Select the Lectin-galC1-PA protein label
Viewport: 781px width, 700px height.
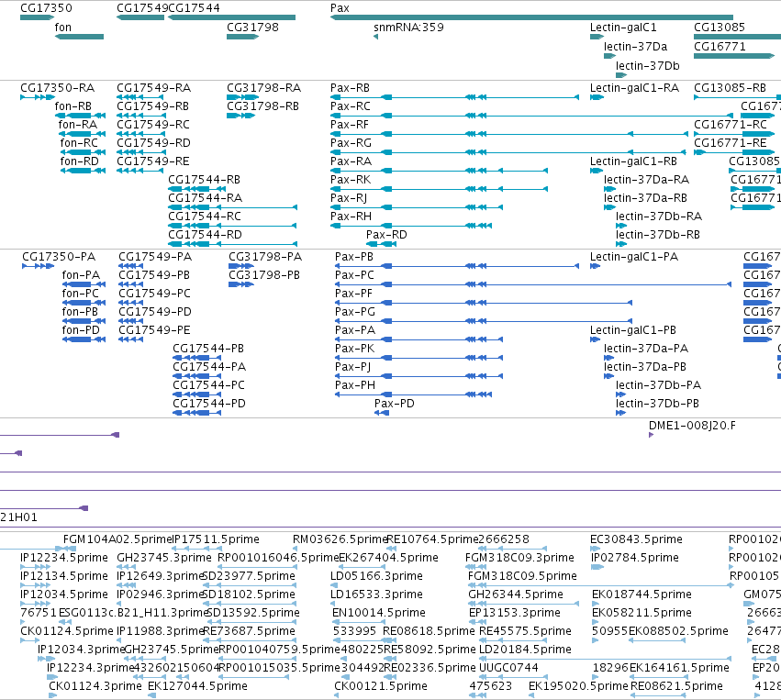click(634, 257)
